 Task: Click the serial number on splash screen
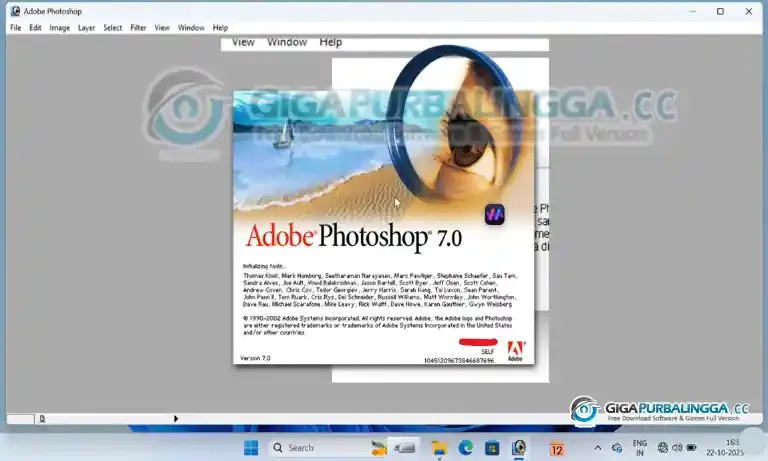[459, 361]
